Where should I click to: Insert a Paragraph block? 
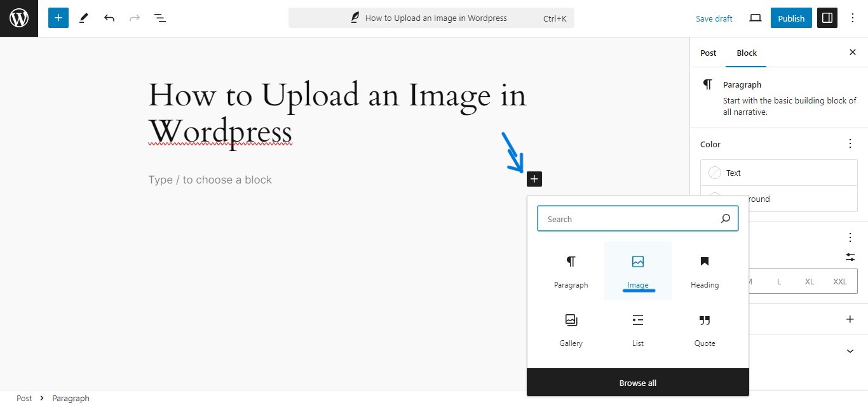(571, 270)
